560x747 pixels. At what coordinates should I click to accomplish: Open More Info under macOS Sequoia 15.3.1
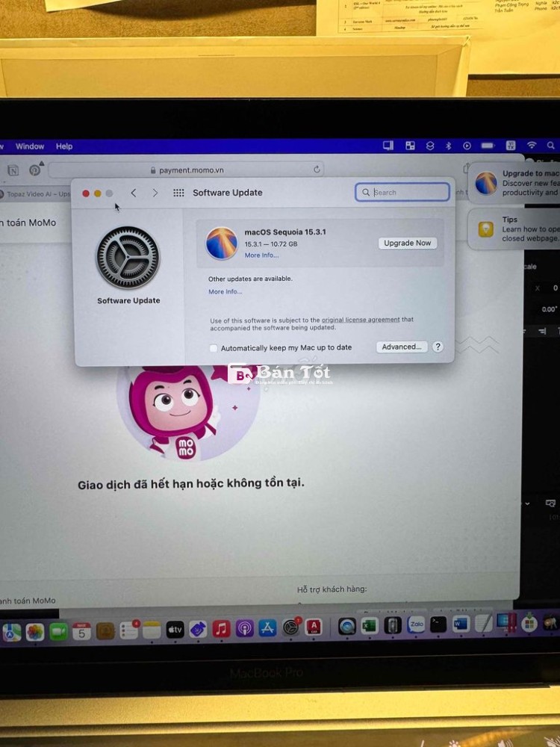(x=261, y=255)
